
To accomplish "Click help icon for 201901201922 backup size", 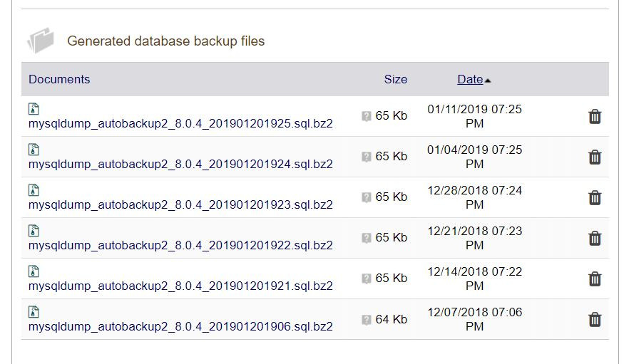I will pos(367,238).
